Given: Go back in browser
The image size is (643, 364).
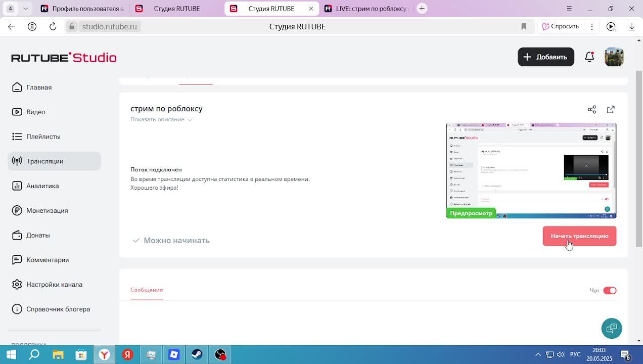Looking at the screenshot, I should click(x=11, y=27).
